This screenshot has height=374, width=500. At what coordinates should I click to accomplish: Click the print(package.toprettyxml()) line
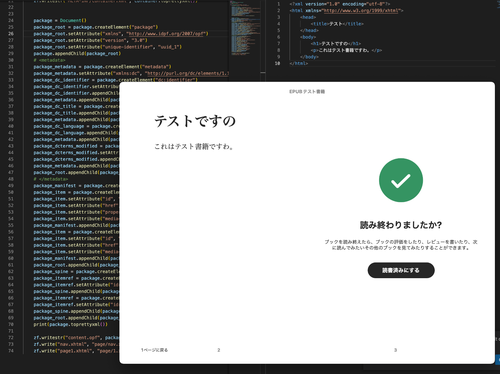tap(70, 324)
